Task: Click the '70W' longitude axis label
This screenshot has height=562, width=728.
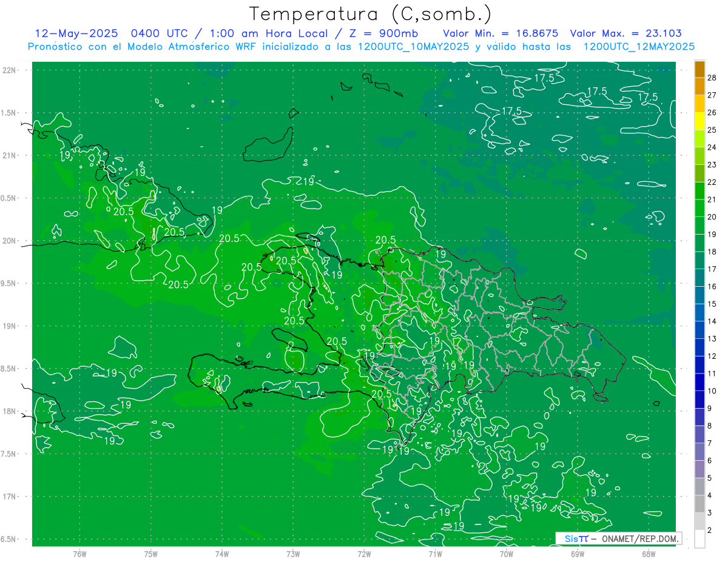Action: 507,554
